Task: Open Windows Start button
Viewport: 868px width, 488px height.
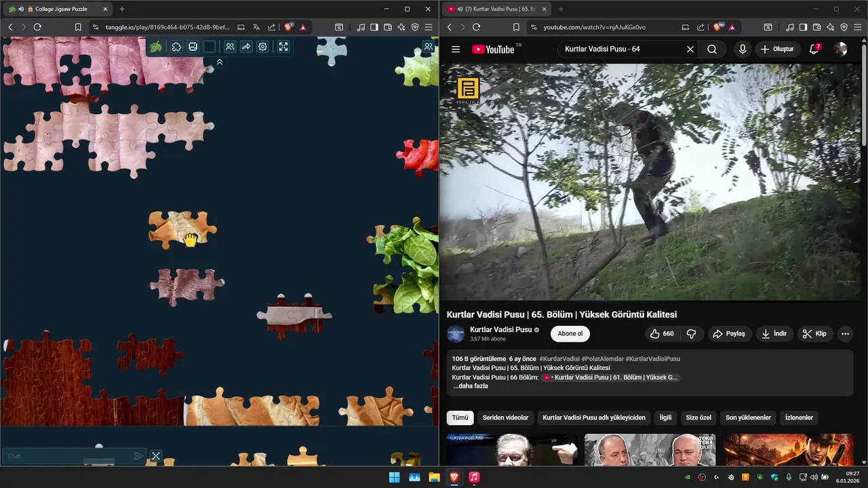Action: point(394,477)
